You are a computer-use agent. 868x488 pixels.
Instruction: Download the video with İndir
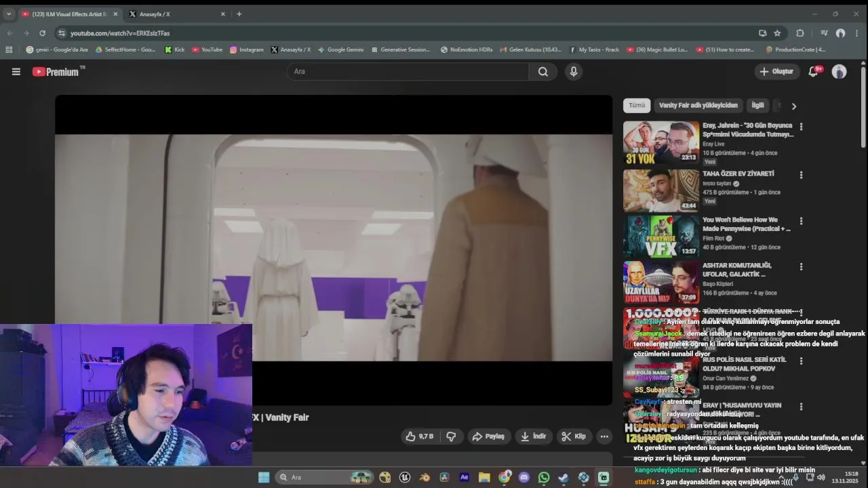point(534,436)
